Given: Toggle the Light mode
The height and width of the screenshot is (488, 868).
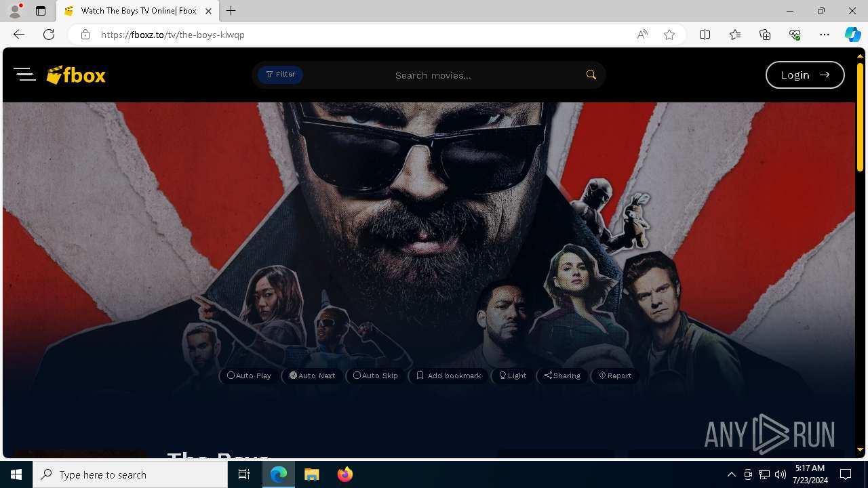Looking at the screenshot, I should point(513,375).
